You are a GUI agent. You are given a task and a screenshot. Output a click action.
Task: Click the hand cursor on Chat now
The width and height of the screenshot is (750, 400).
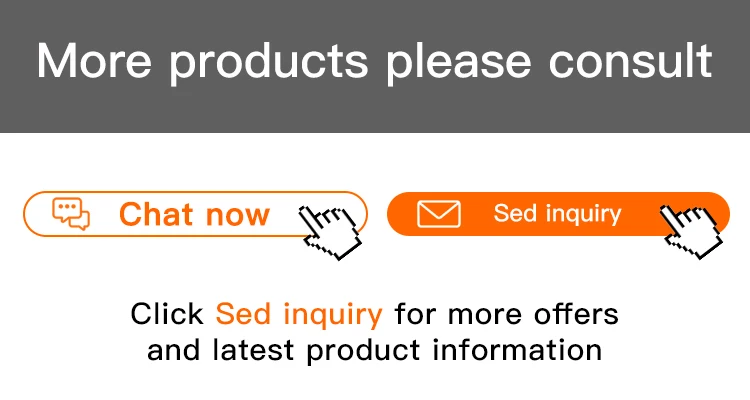click(331, 229)
